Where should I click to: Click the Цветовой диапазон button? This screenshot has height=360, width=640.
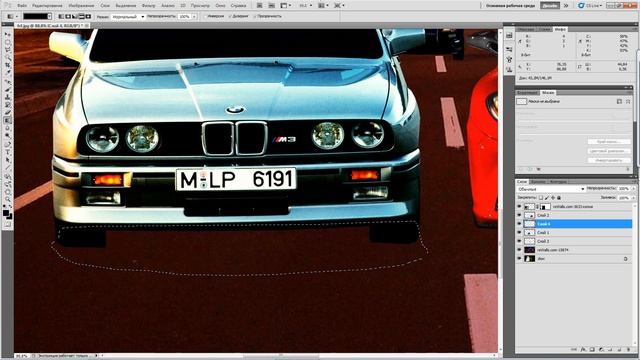pos(609,151)
